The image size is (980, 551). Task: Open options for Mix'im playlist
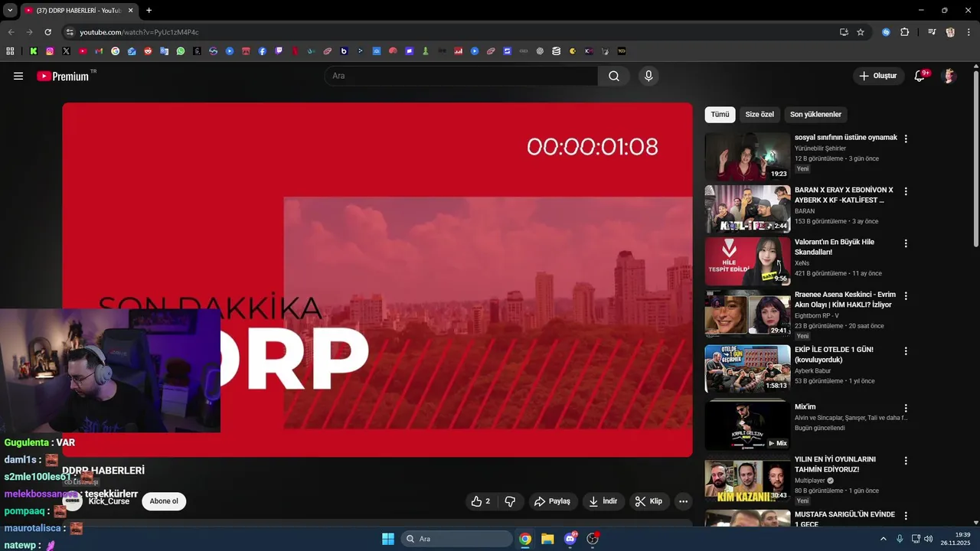pyautogui.click(x=906, y=408)
